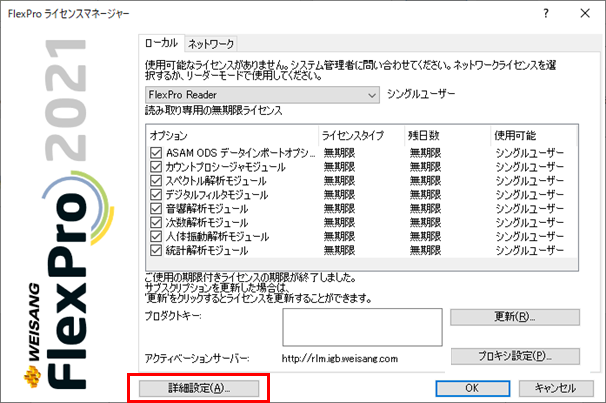Click シングルユーザー label beside license dropdown
The image size is (606, 403).
(421, 94)
